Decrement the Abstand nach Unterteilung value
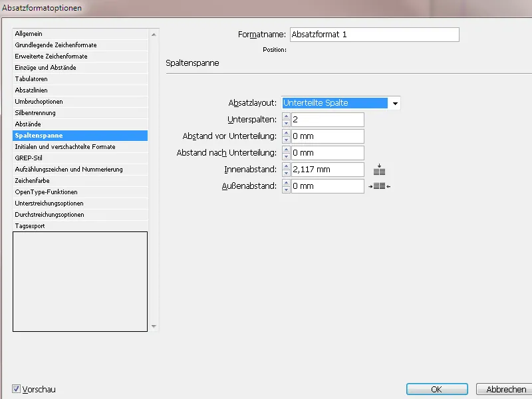The height and width of the screenshot is (399, 532). click(x=285, y=155)
